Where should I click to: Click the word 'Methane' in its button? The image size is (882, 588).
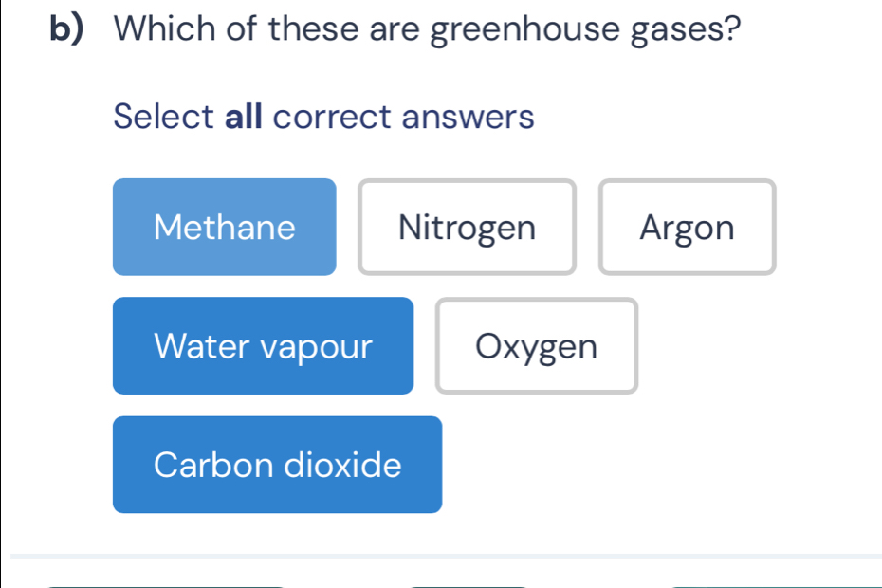click(225, 228)
